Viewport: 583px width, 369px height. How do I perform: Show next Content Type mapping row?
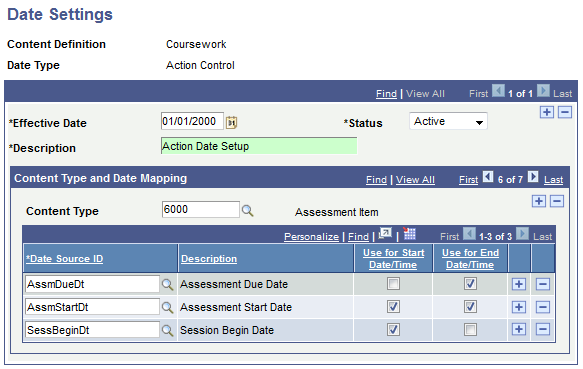[533, 177]
